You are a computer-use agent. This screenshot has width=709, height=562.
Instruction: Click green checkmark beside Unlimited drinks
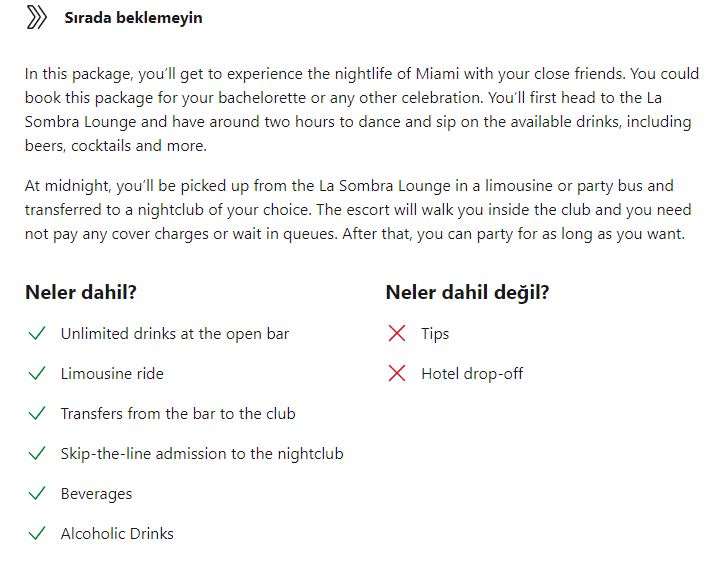coord(37,333)
